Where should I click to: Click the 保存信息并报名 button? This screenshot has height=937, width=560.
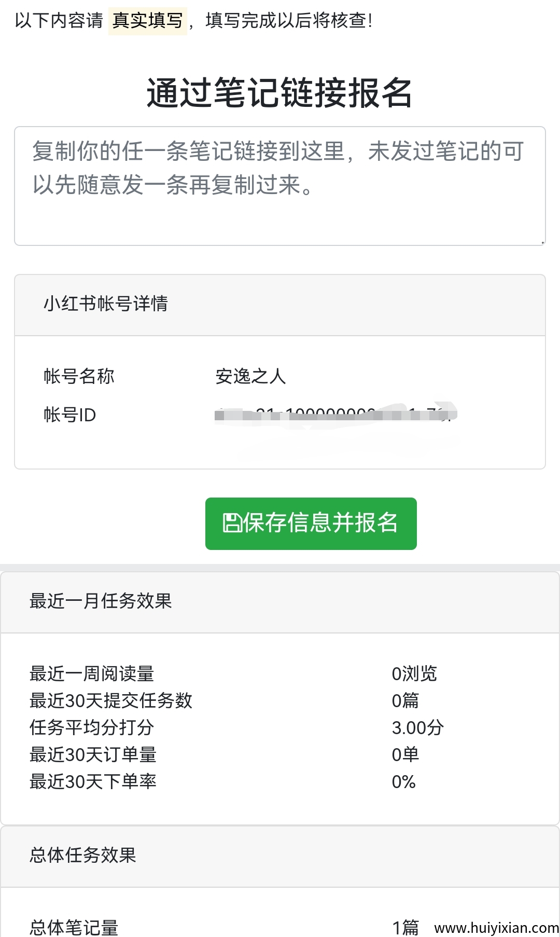(311, 524)
